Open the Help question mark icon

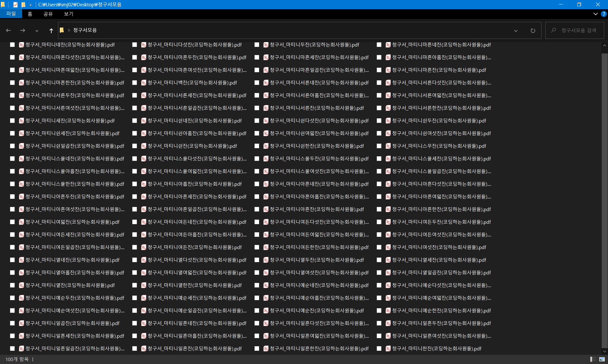pos(604,14)
